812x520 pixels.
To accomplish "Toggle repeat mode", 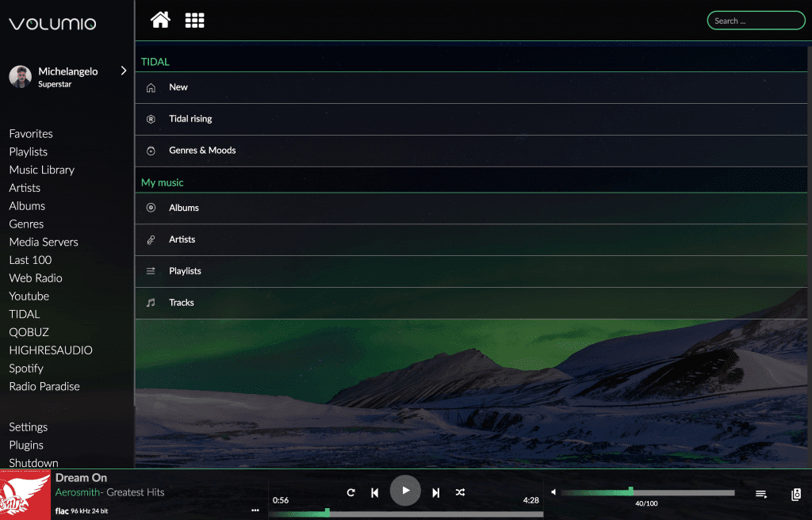I will [350, 491].
